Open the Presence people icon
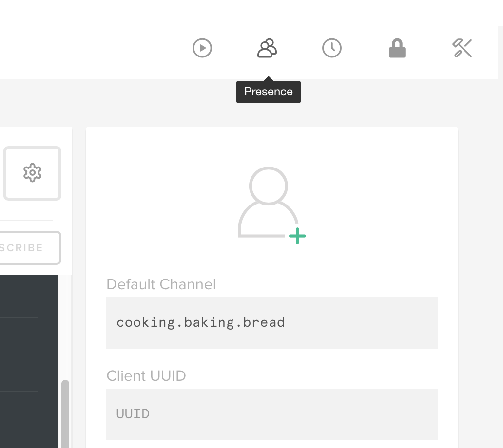The image size is (503, 448). [x=267, y=48]
